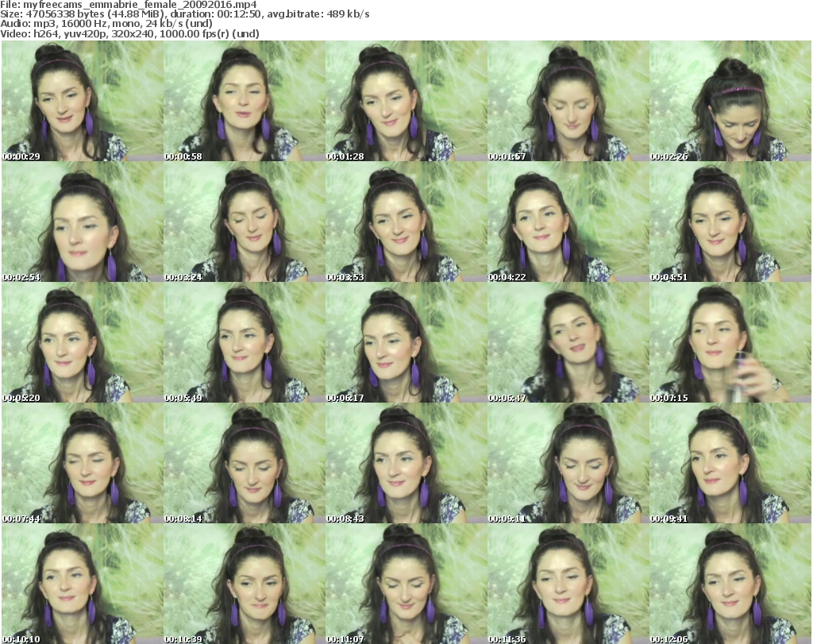Select the thumbnail stamped 00:03:24
Screen dimensions: 813x644
click(245, 222)
